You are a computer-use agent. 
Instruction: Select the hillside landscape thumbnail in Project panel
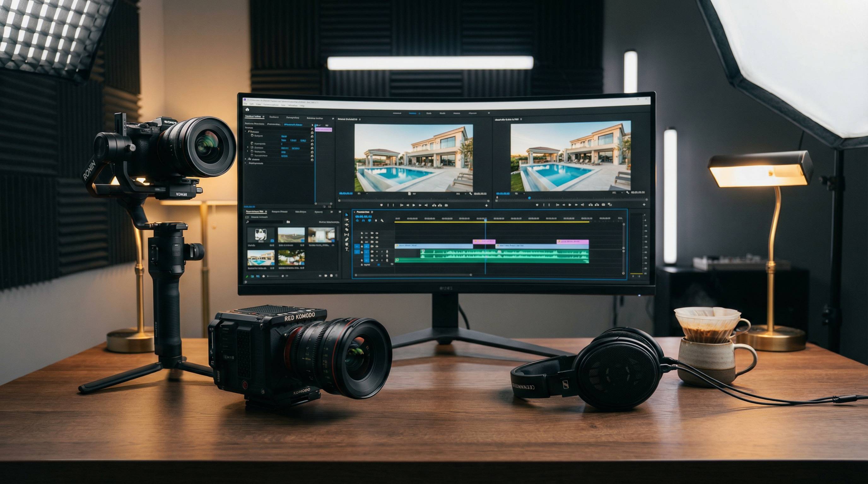tap(291, 235)
